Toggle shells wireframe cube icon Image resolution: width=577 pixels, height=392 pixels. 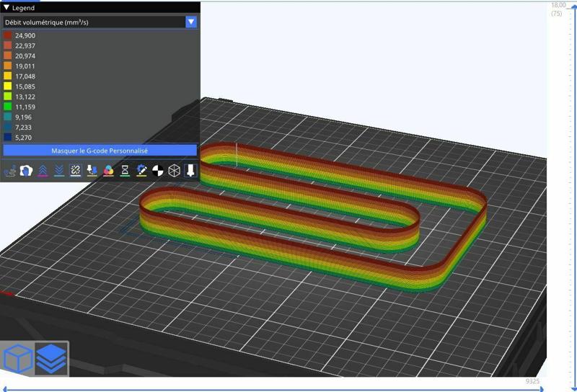(174, 171)
